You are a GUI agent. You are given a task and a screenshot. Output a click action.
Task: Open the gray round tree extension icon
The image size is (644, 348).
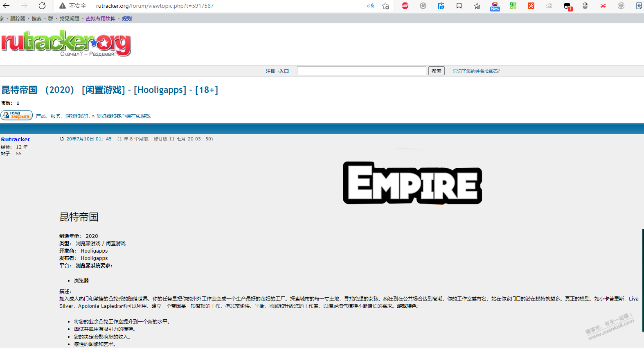pyautogui.click(x=621, y=6)
